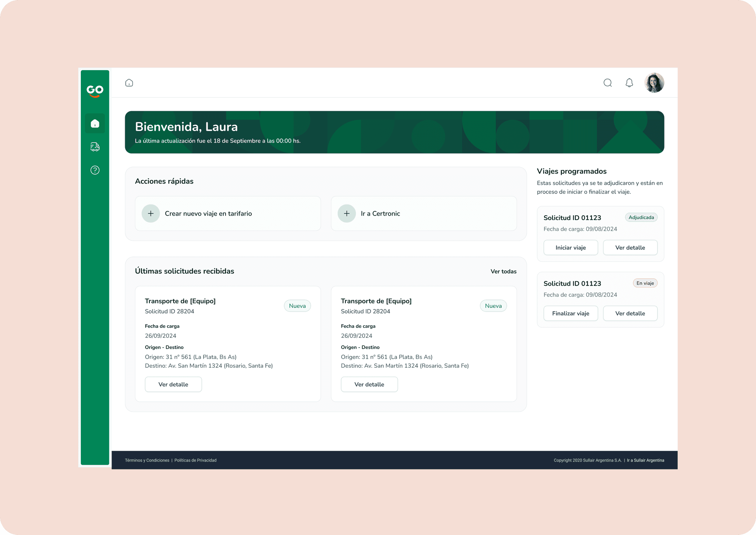Click the home breadcrumb icon in header
Image resolution: width=756 pixels, height=535 pixels.
click(129, 83)
